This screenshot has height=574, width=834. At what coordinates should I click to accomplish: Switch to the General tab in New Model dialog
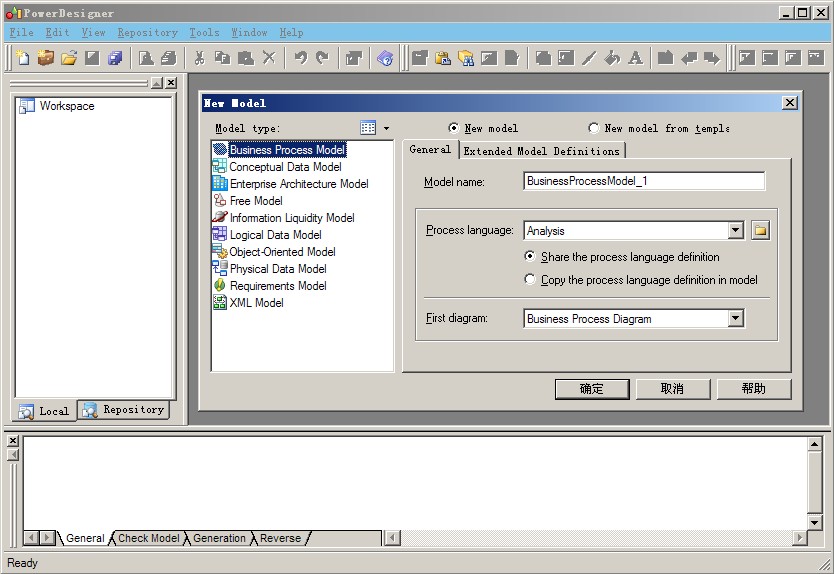(430, 149)
